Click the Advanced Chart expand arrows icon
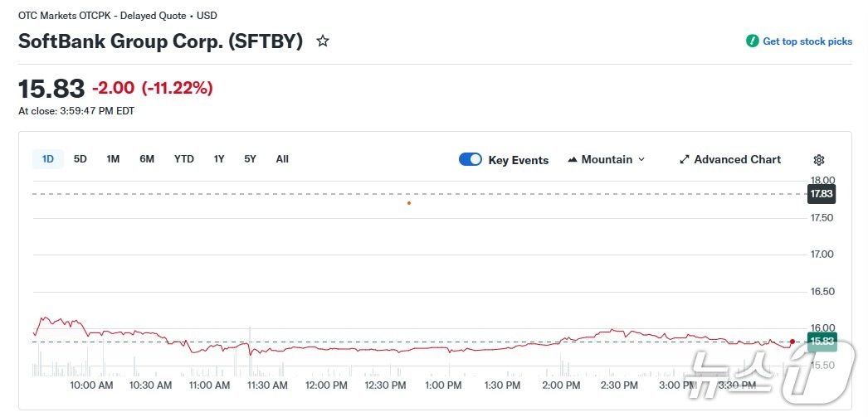This screenshot has width=868, height=417. coord(685,159)
